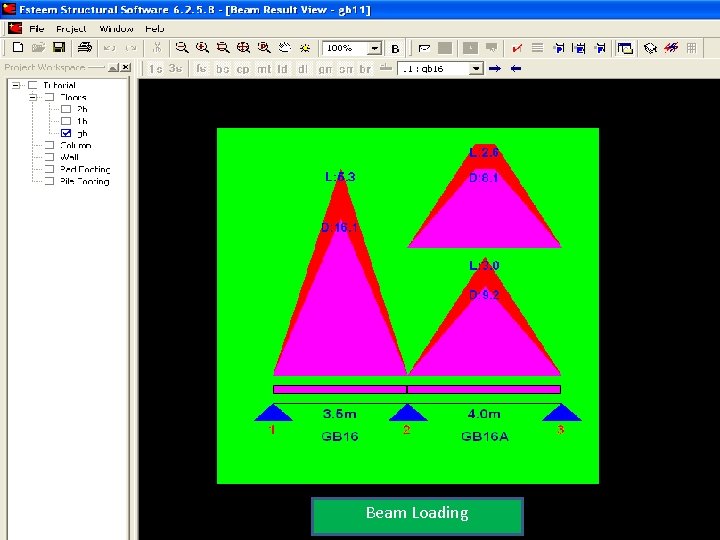Click the New file icon
The height and width of the screenshot is (540, 720).
tap(18, 47)
